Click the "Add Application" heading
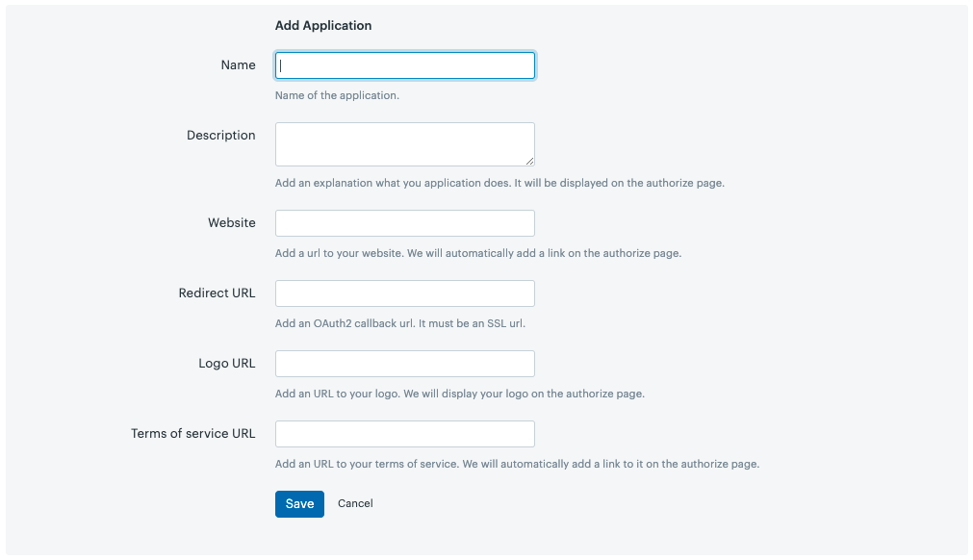The width and height of the screenshot is (973, 560). (323, 26)
